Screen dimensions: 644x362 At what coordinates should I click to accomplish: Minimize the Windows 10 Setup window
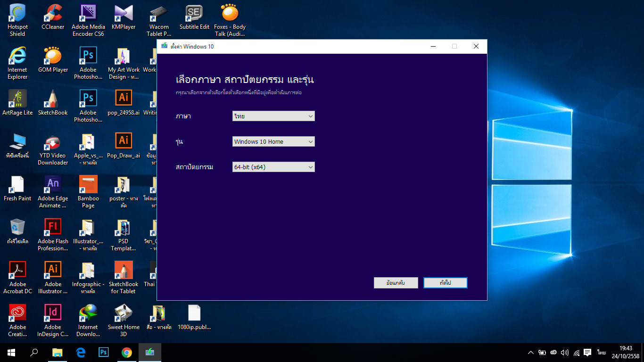pos(433,46)
